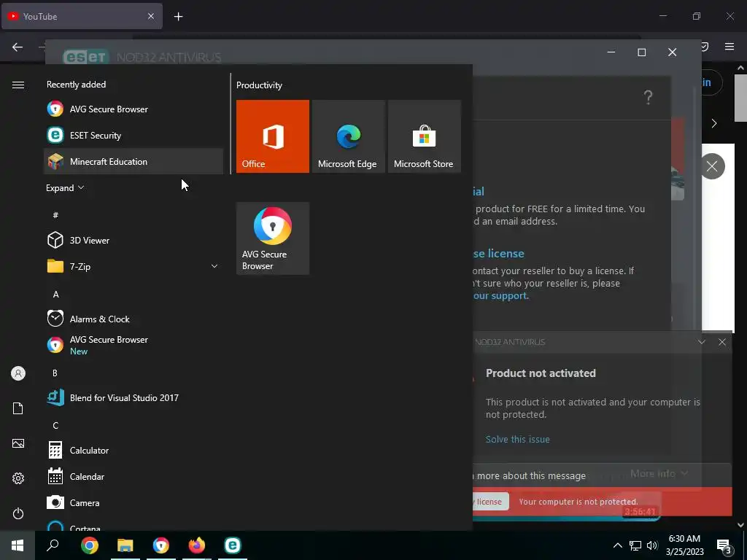Viewport: 747px width, 560px height.
Task: Open Google Chrome from the taskbar
Action: (90, 545)
